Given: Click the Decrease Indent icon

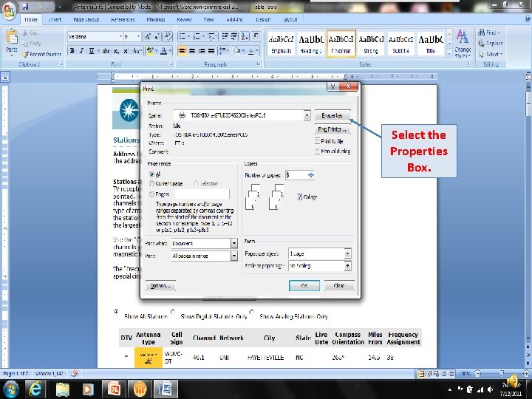Looking at the screenshot, I should [x=225, y=36].
